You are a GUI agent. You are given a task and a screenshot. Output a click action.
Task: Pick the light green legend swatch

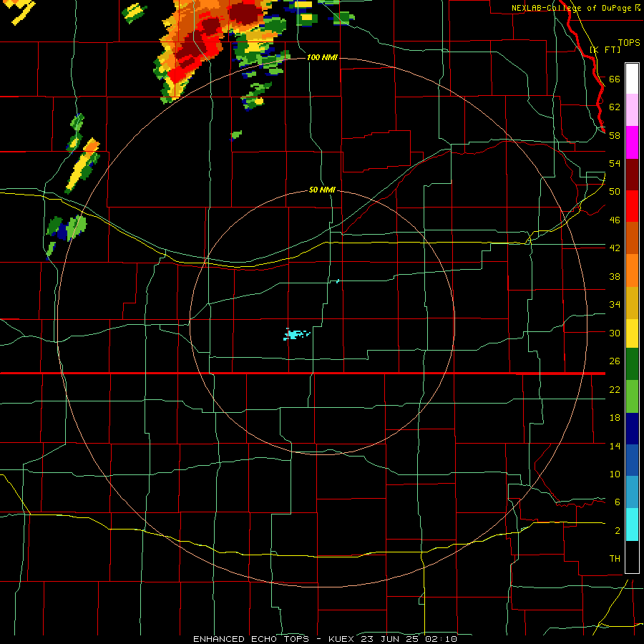pos(632,396)
